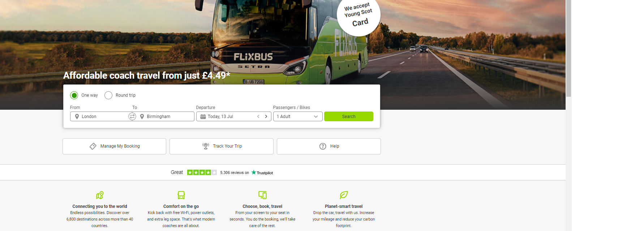Image resolution: width=644 pixels, height=231 pixels.
Task: Click the Birmingham destination input field
Action: click(x=166, y=117)
